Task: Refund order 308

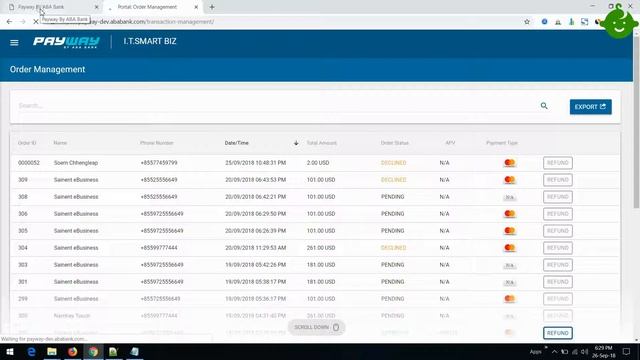Action: (x=558, y=197)
